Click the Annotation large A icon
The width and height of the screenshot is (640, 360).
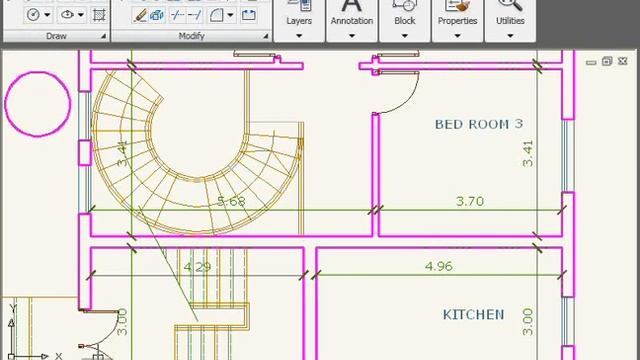pyautogui.click(x=351, y=6)
